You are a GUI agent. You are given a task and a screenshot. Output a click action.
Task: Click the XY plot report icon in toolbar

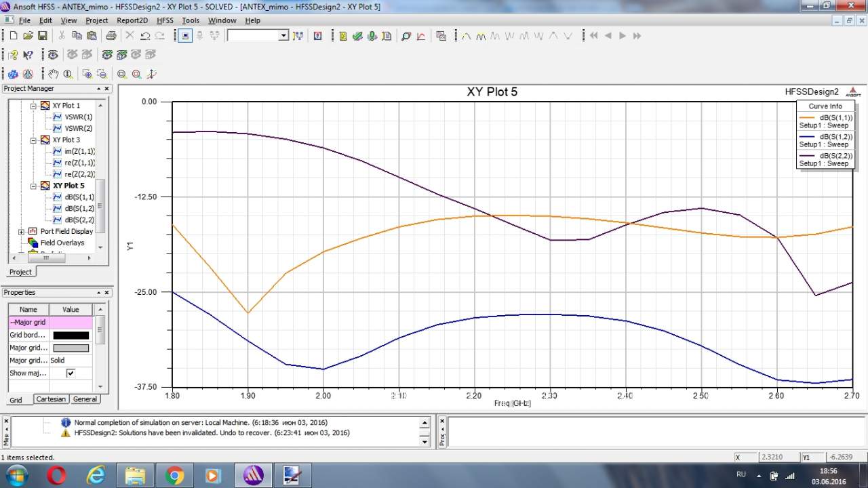click(421, 36)
